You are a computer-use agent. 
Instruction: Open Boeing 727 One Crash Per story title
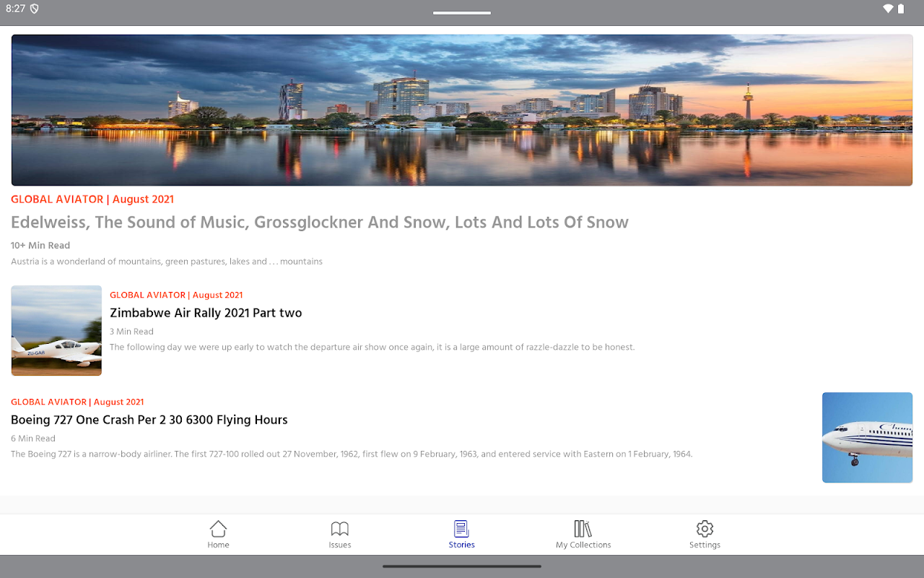(x=149, y=420)
